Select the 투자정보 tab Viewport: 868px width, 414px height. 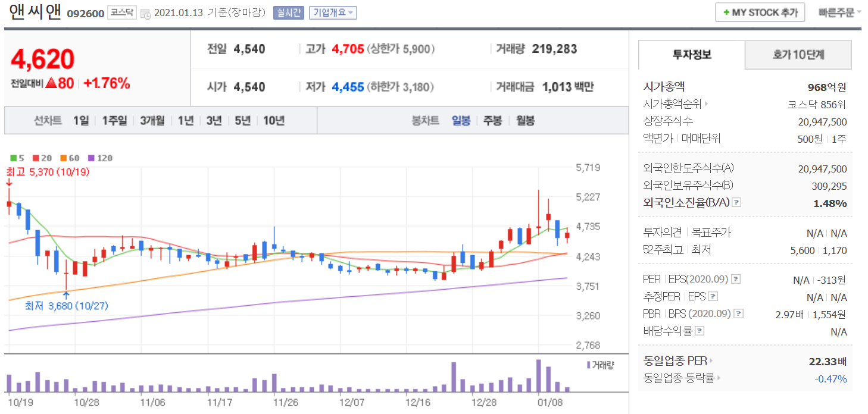tap(691, 55)
